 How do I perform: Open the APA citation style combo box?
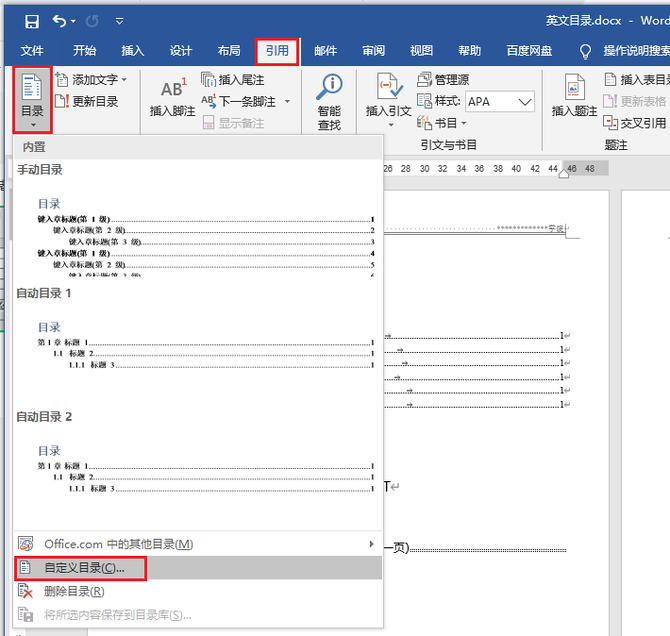click(500, 101)
